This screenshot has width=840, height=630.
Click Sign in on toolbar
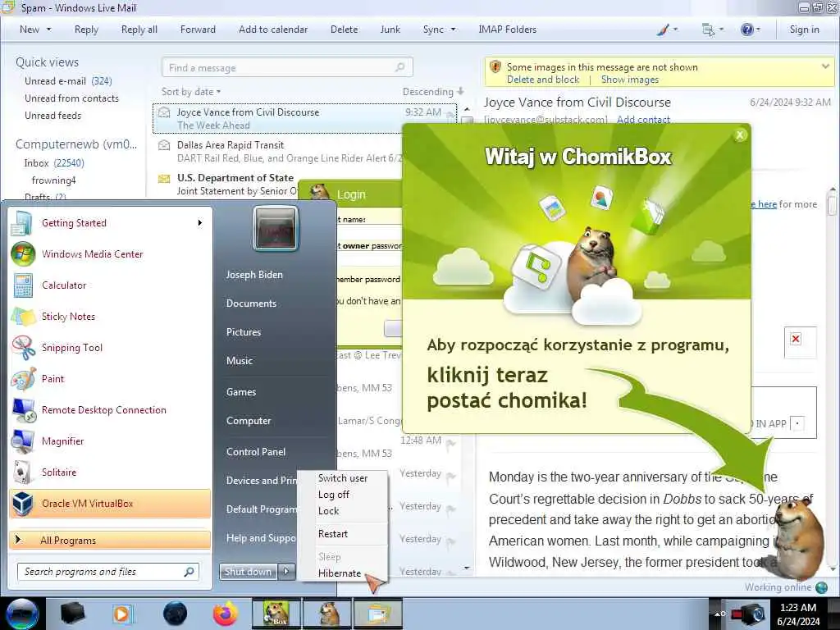tap(804, 30)
